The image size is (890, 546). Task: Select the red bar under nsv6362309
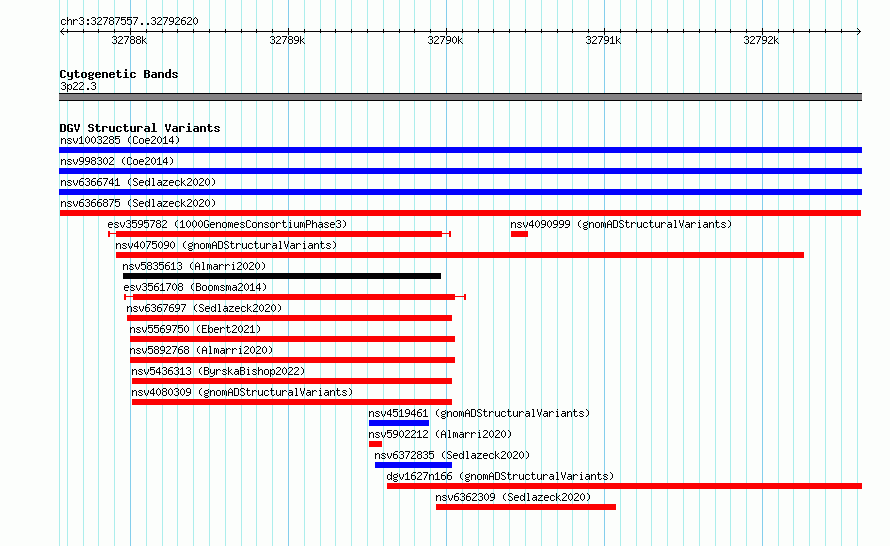point(526,507)
